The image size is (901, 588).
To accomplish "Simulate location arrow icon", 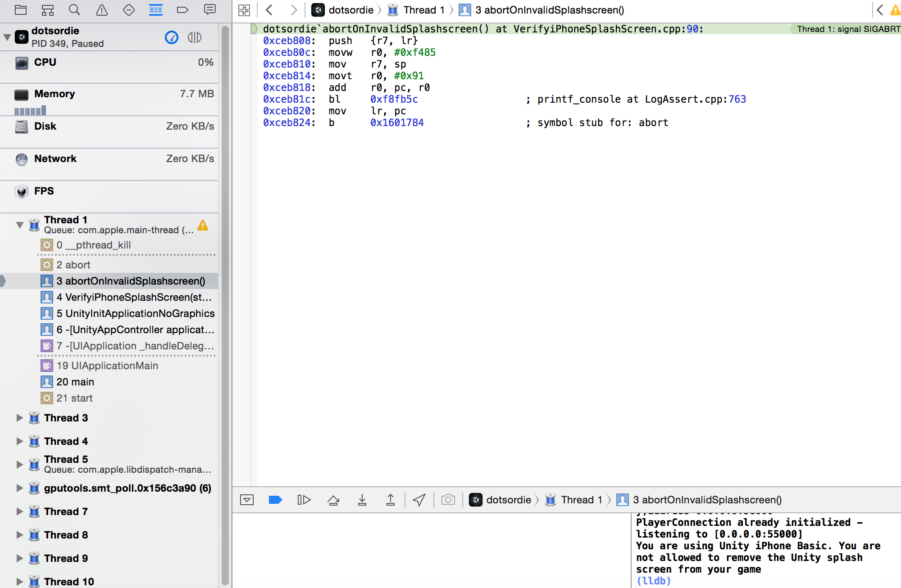I will pos(419,500).
